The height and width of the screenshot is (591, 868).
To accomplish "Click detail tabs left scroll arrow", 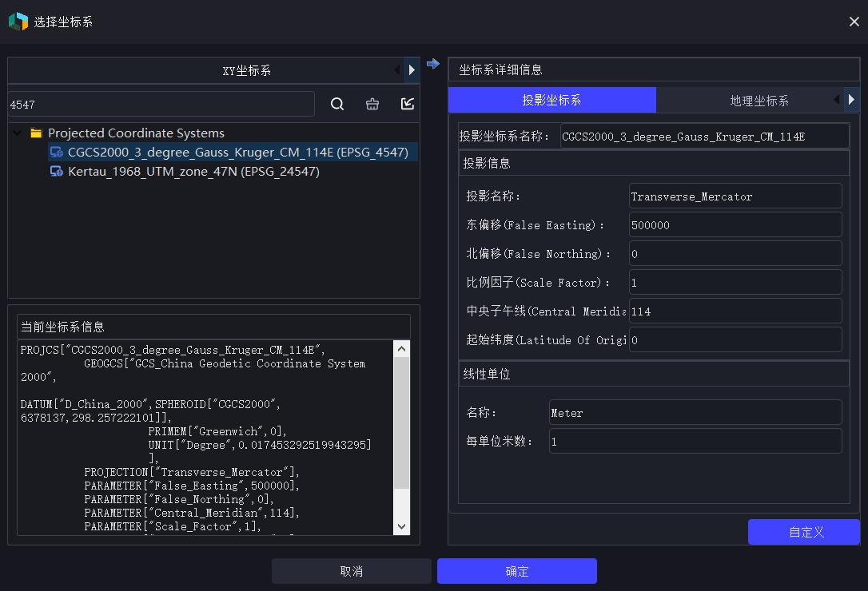I will [837, 100].
